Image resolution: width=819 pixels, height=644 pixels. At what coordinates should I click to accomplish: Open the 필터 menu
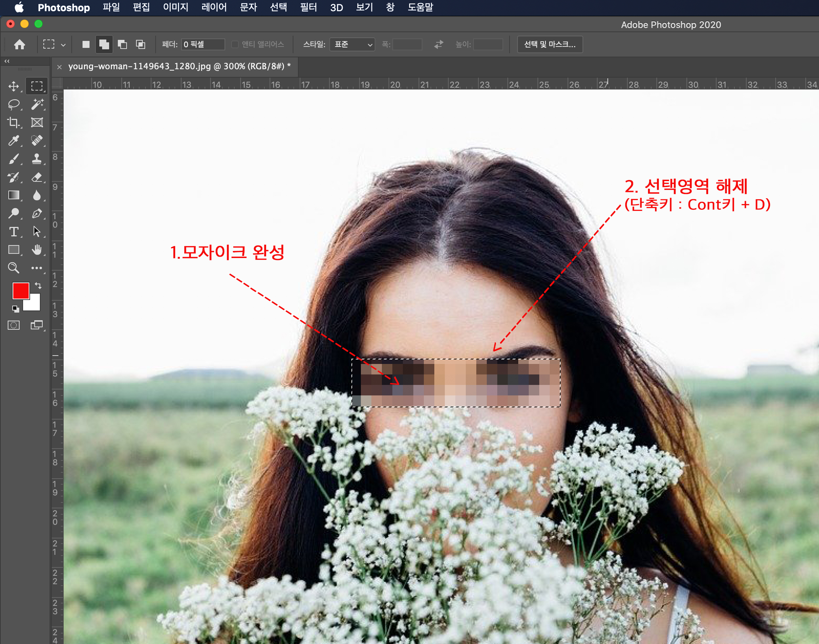tap(308, 7)
